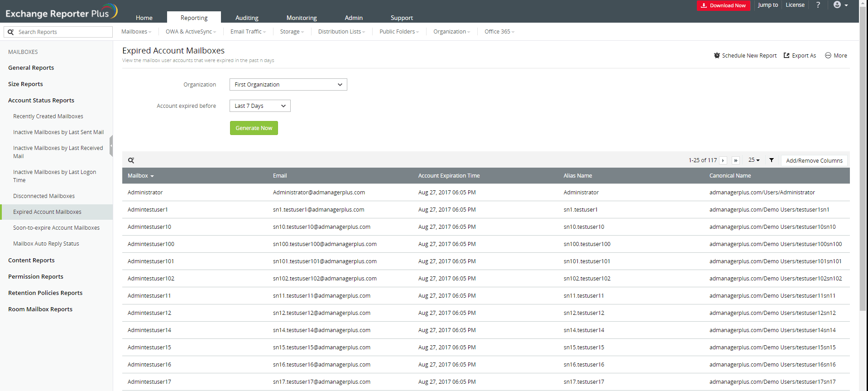Sort by the Canonical Name column
The height and width of the screenshot is (391, 868).
pos(730,176)
